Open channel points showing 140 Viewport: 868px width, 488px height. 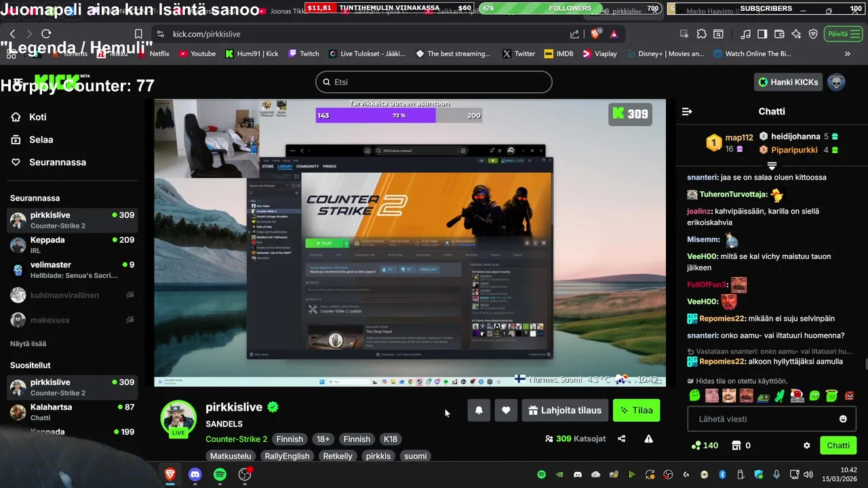pos(705,445)
